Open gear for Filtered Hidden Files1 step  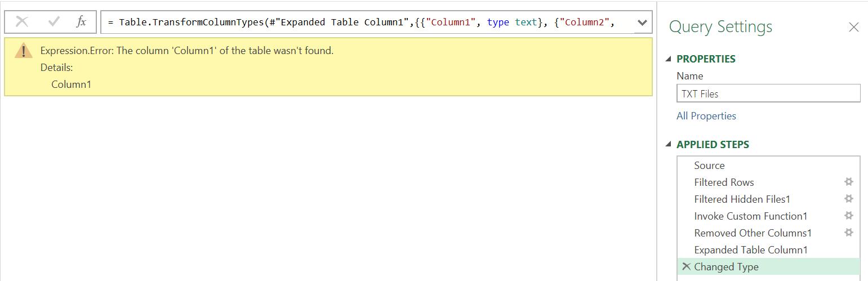pyautogui.click(x=849, y=199)
